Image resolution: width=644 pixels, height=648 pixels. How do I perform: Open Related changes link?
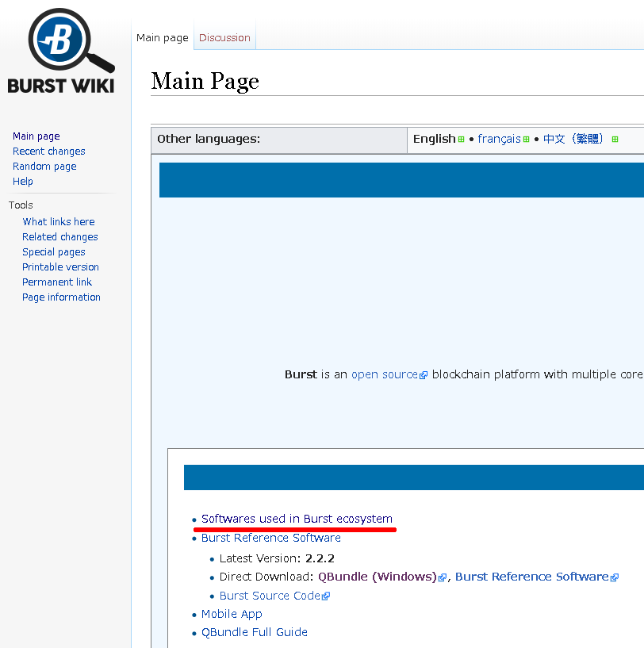(60, 237)
